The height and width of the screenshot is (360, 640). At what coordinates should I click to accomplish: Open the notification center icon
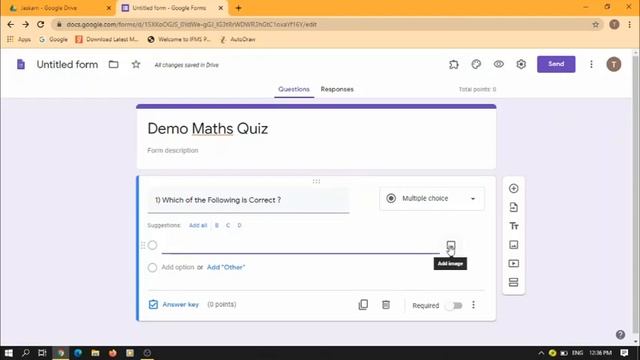pos(624,353)
